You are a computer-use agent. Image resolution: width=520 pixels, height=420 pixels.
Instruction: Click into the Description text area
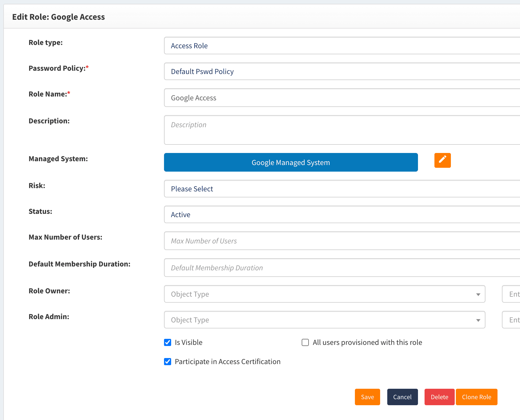341,130
